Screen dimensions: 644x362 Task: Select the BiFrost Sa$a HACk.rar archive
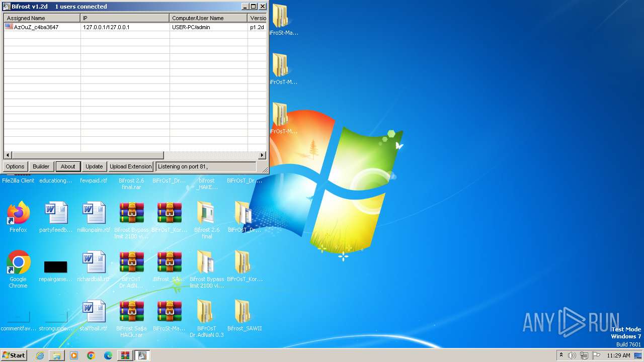(131, 319)
